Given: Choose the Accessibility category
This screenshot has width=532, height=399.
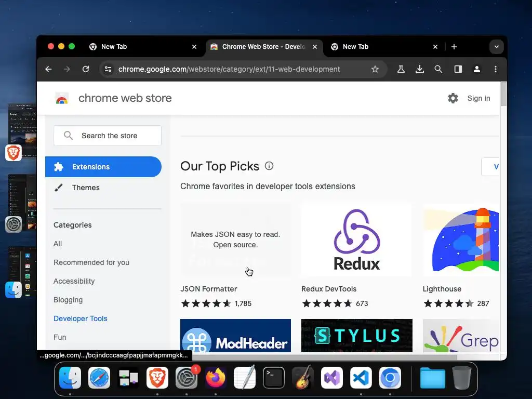Looking at the screenshot, I should [74, 281].
